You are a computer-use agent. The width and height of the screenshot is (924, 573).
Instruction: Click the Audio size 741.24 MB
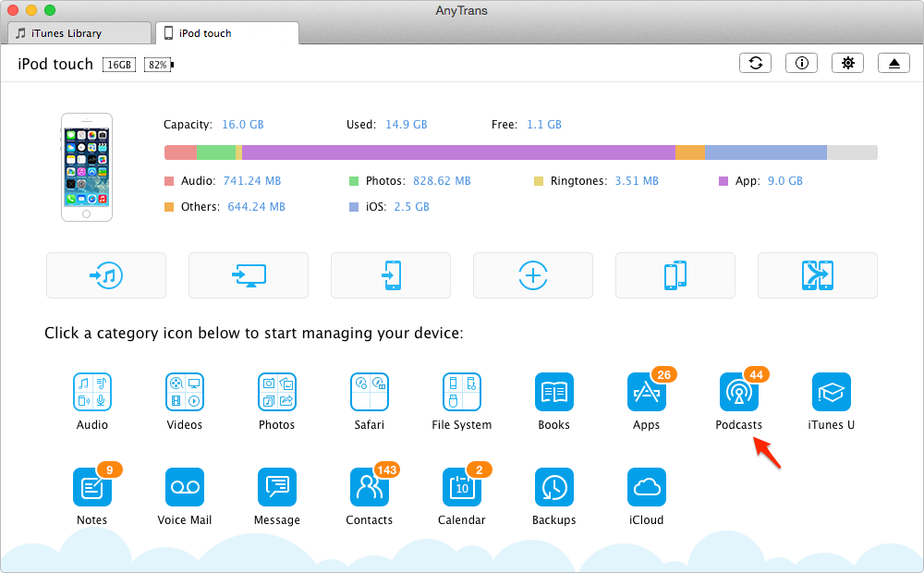pyautogui.click(x=252, y=181)
